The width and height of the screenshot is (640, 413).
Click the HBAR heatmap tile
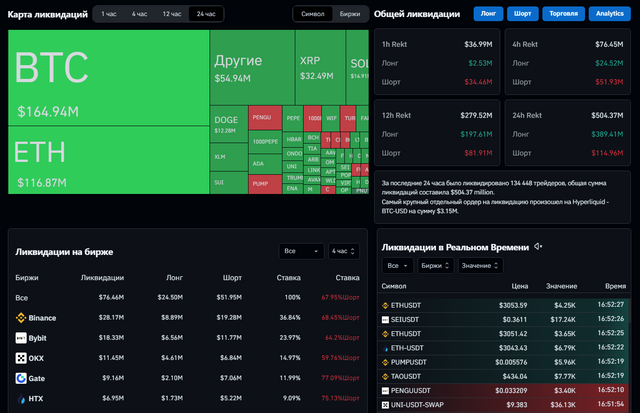click(293, 139)
